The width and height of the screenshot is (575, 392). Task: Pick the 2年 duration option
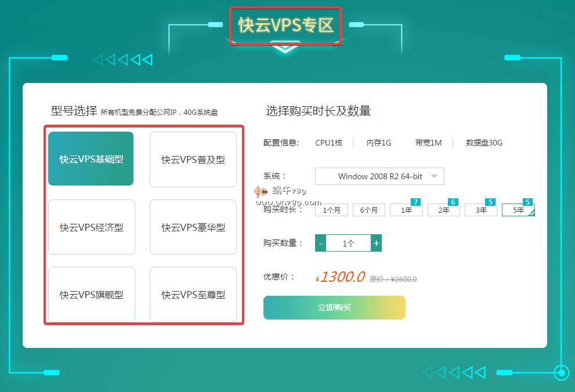point(443,210)
